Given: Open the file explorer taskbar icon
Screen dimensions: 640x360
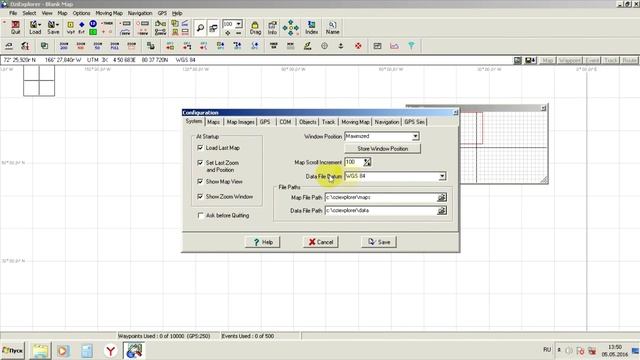Looking at the screenshot, I should point(40,351).
